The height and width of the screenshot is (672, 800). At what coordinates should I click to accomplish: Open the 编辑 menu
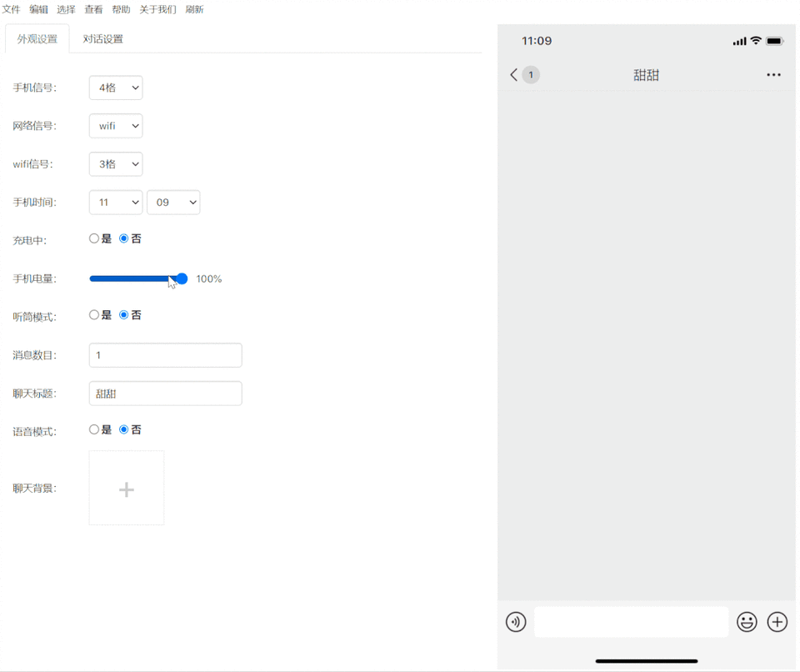coord(39,9)
